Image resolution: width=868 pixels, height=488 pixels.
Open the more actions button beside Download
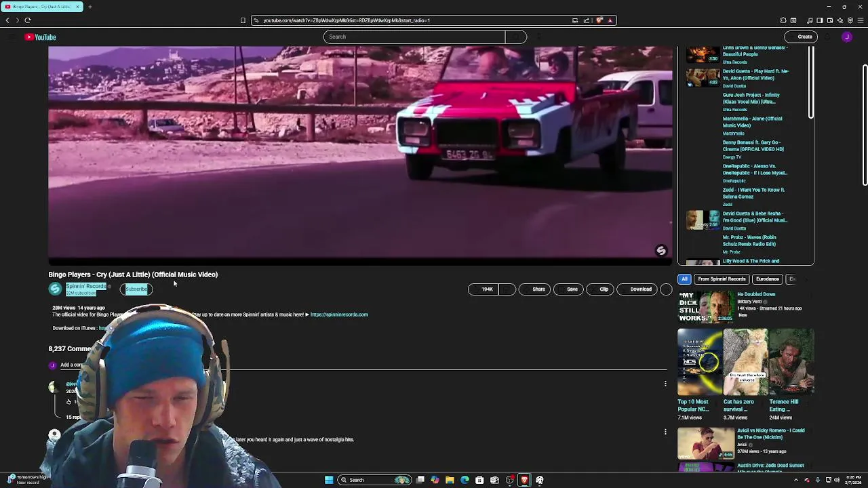(x=666, y=289)
